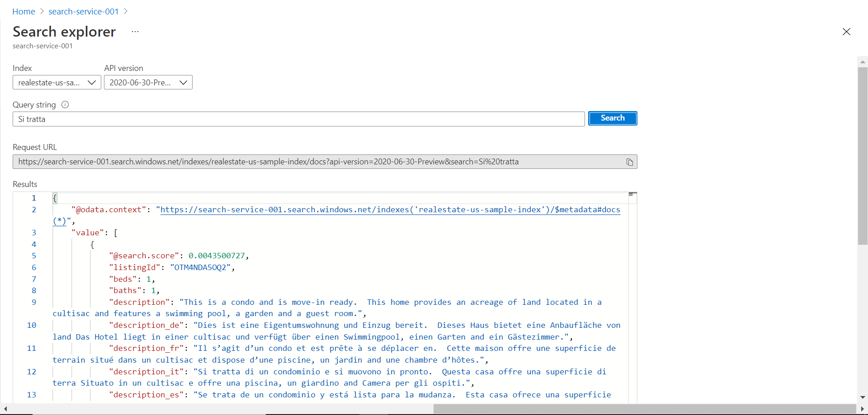Click the Home breadcrumb link
The width and height of the screenshot is (868, 415).
(x=24, y=12)
